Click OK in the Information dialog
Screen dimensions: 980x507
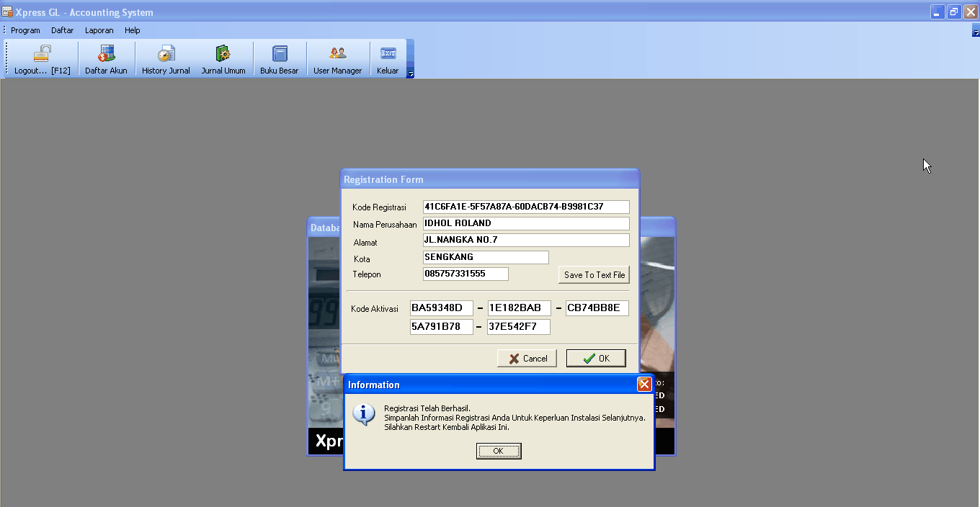coord(499,451)
